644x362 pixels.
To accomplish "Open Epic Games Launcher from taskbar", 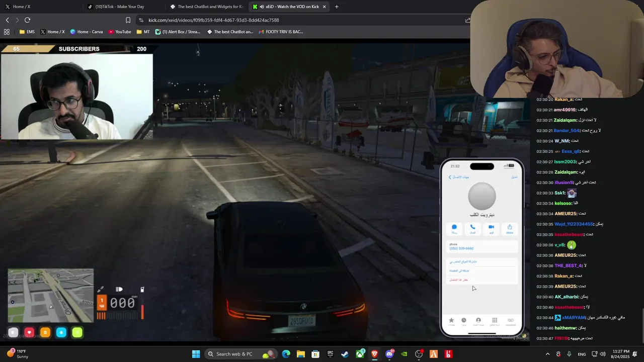I will pyautogui.click(x=330, y=354).
